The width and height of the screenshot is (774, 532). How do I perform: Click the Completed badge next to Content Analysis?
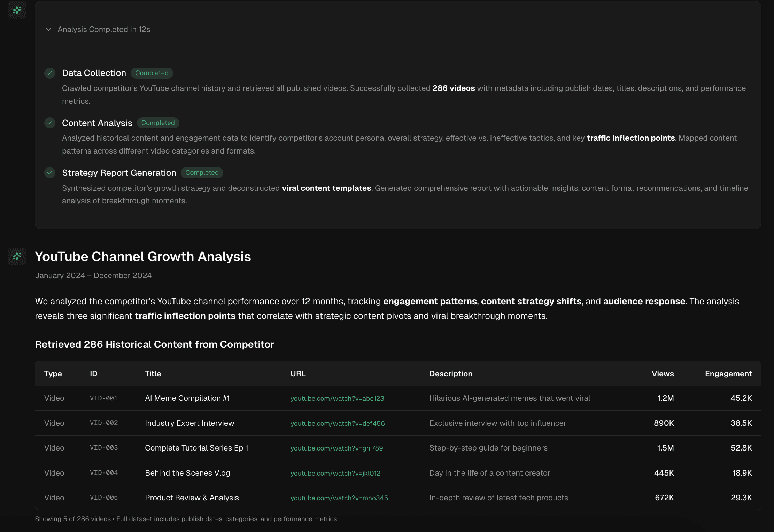[158, 123]
